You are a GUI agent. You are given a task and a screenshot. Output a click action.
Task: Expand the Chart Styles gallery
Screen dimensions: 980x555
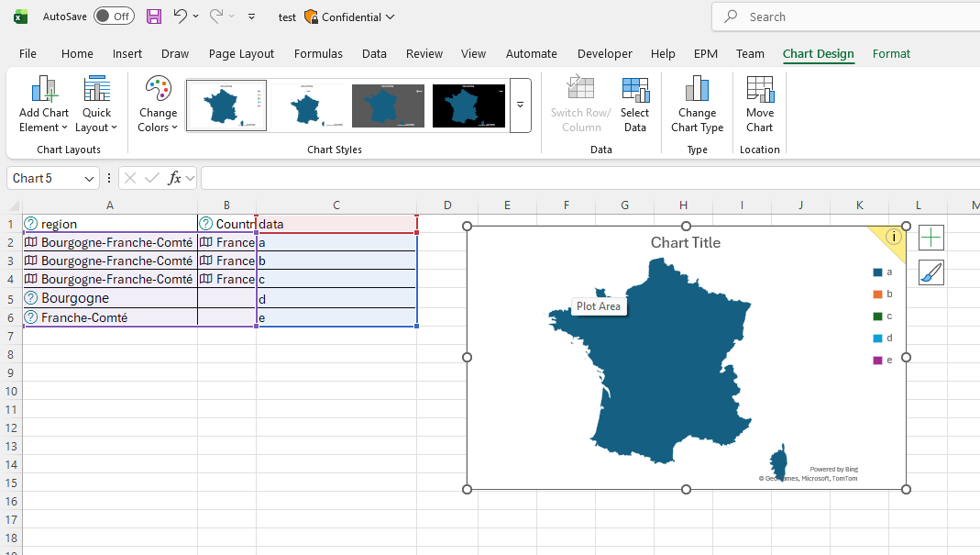pos(520,105)
